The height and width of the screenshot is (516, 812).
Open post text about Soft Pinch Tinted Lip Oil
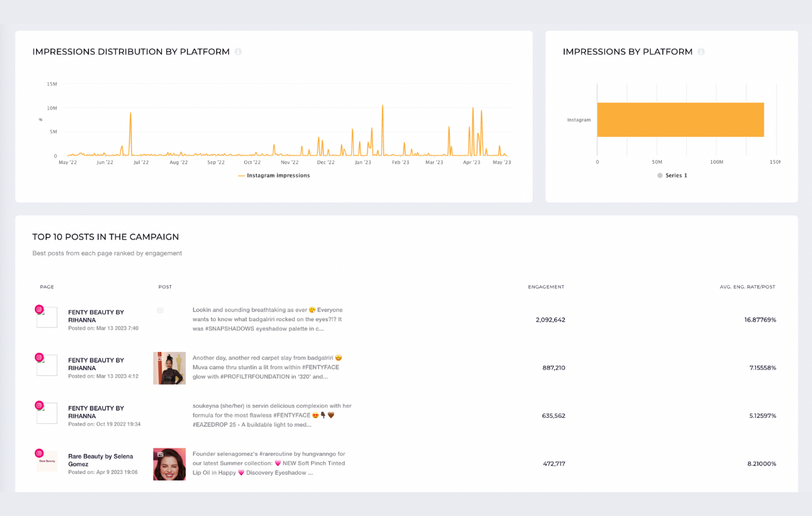coord(269,463)
